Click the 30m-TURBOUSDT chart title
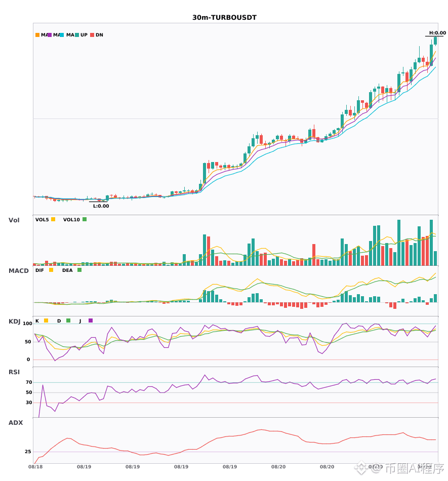This screenshot has height=481, width=448. click(224, 18)
